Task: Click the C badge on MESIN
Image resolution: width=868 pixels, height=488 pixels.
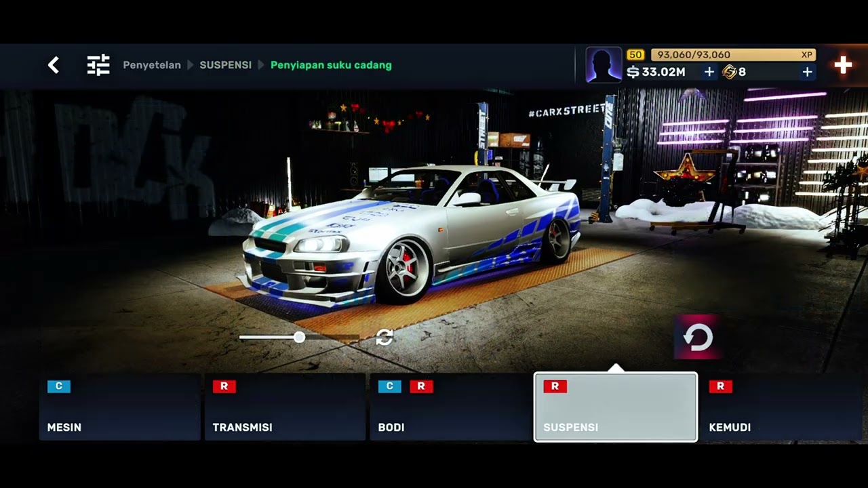Action: click(59, 386)
